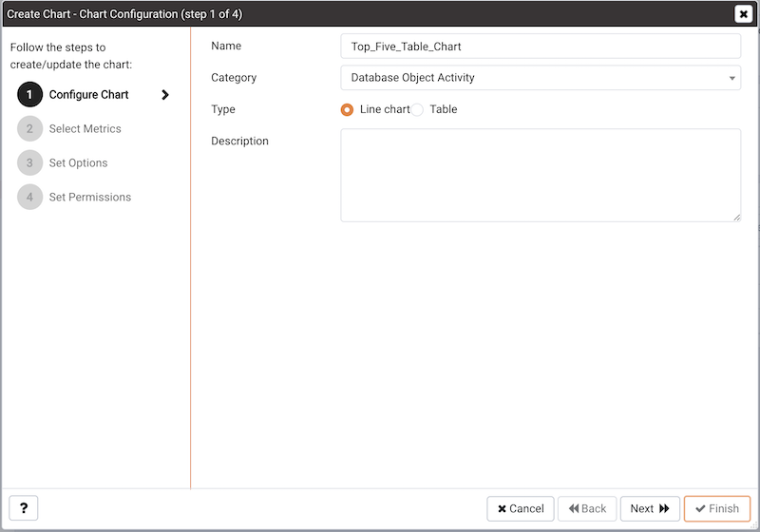Go to Select Metrics step
Screen dimensions: 760x532
[85, 128]
